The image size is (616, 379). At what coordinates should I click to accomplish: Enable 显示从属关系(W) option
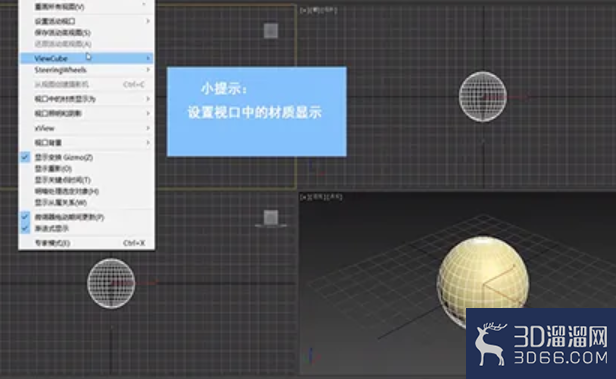(x=86, y=203)
